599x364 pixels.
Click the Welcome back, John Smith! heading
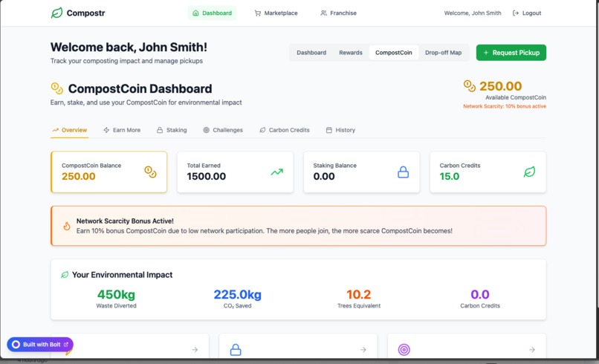[129, 47]
